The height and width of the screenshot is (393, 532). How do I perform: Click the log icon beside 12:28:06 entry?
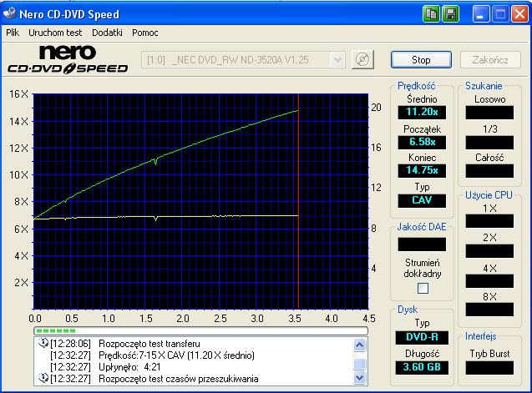coord(43,343)
